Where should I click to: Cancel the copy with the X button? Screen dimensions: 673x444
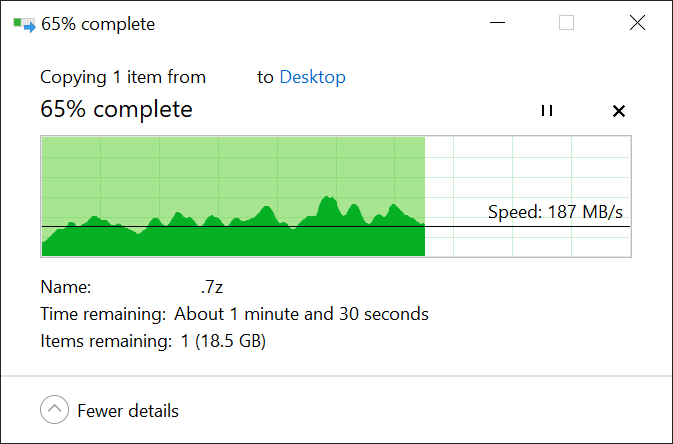click(618, 110)
